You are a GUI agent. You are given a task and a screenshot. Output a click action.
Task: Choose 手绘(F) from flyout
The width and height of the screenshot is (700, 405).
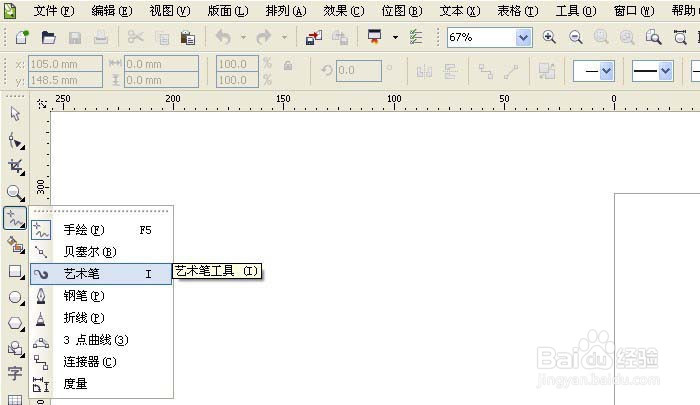click(101, 230)
